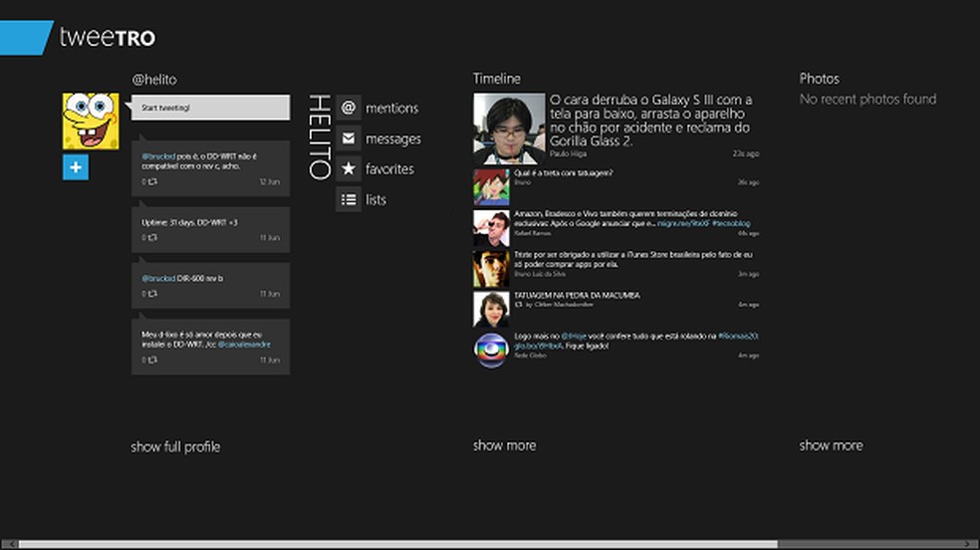Image resolution: width=980 pixels, height=550 pixels.
Task: Click the glo.bo link in Rede Globo tweet
Action: pyautogui.click(x=538, y=346)
